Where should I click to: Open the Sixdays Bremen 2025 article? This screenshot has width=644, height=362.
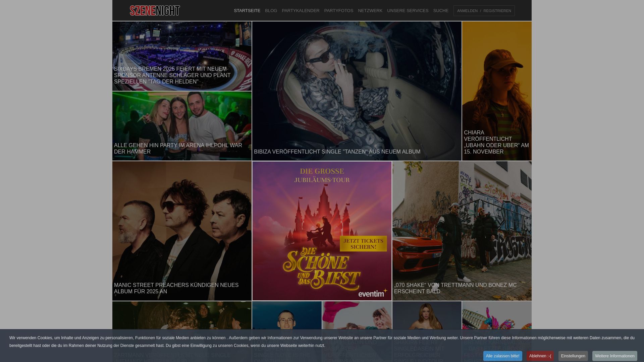[x=182, y=56]
